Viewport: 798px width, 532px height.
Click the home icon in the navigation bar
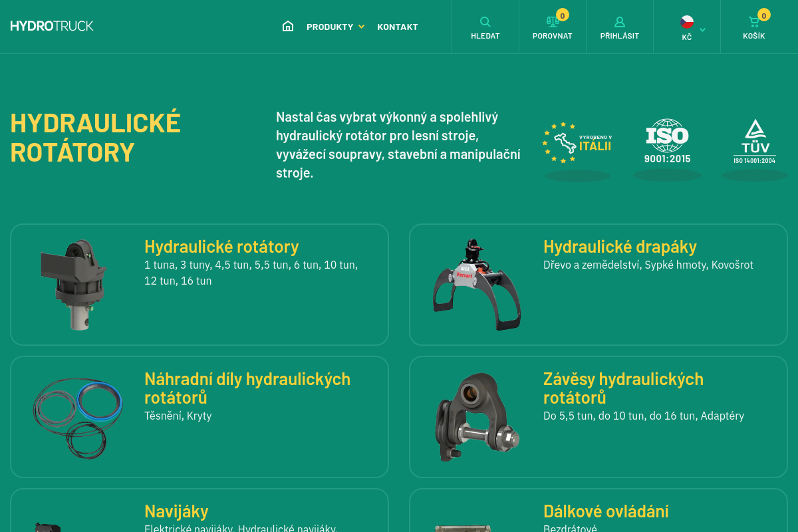pyautogui.click(x=287, y=26)
